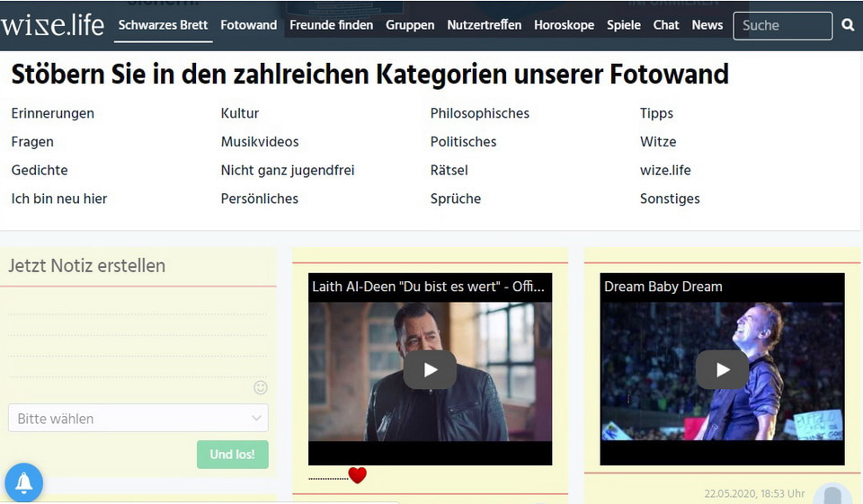The width and height of the screenshot is (863, 504).
Task: Open the notification bell icon
Action: pos(24,482)
